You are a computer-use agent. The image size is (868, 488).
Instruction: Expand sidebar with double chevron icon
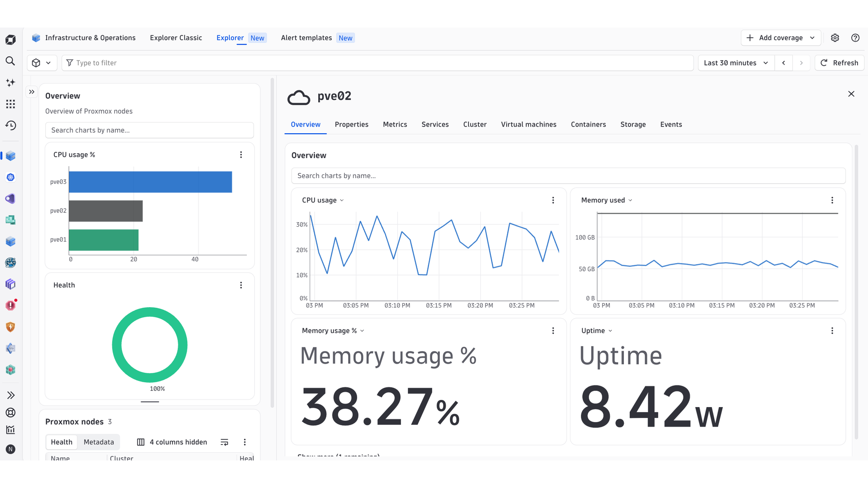pyautogui.click(x=10, y=395)
